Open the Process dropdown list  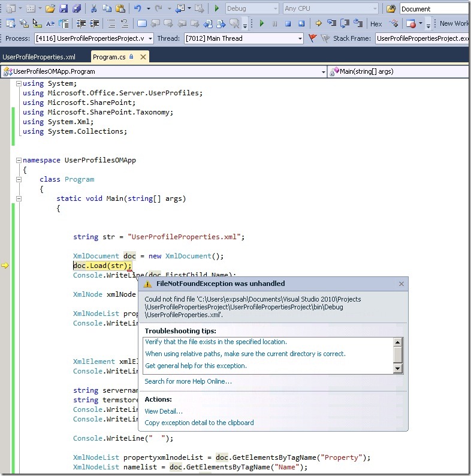[x=150, y=38]
